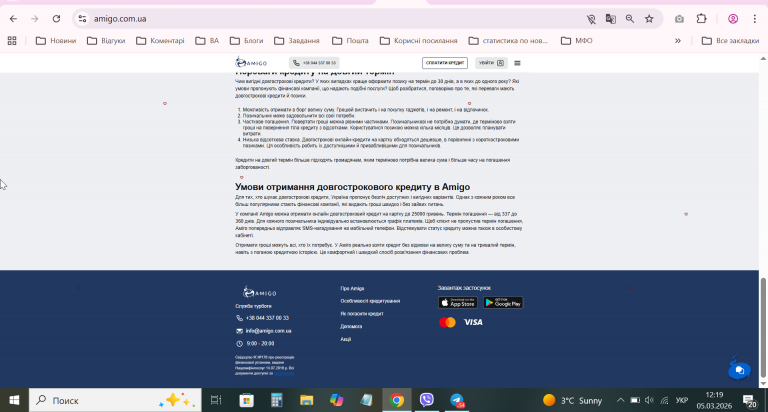The width and height of the screenshot is (768, 412).
Task: Open the Chrome profile avatar
Action: (733, 19)
